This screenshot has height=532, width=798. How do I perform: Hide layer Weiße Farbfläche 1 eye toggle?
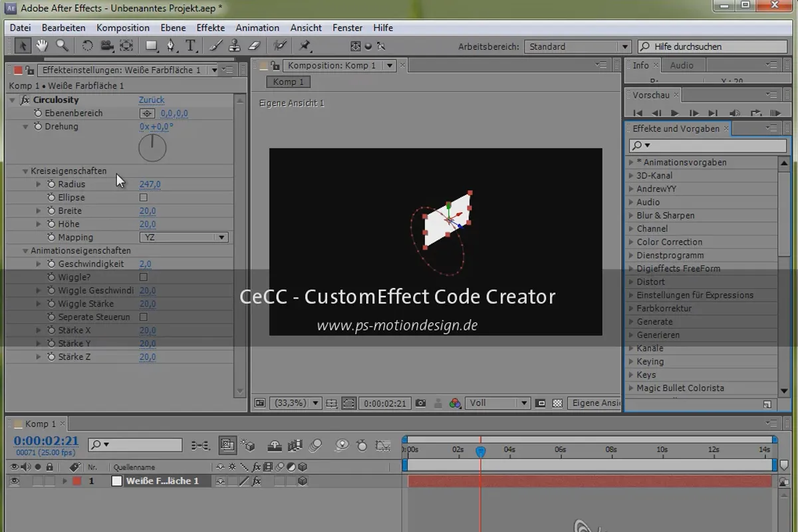(15, 481)
